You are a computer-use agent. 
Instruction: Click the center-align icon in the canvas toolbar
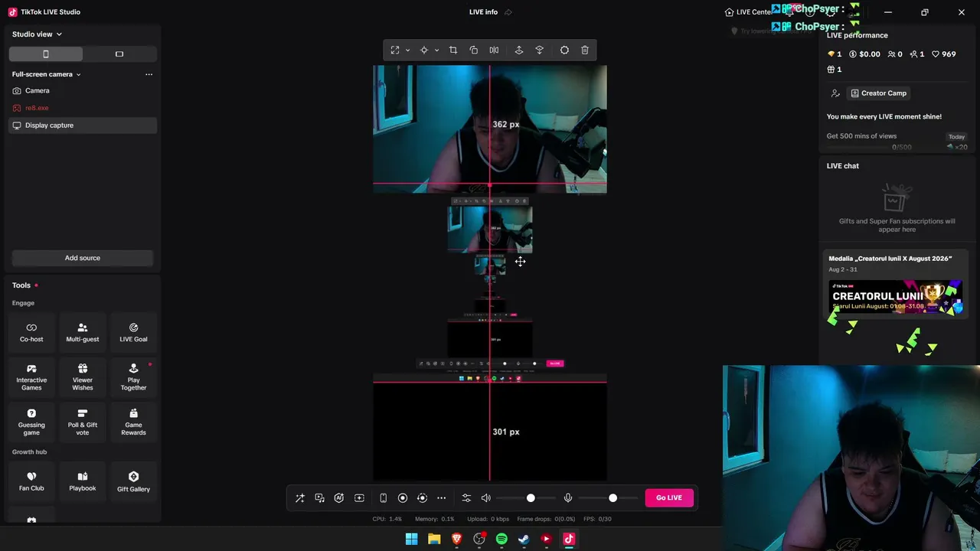pyautogui.click(x=423, y=51)
